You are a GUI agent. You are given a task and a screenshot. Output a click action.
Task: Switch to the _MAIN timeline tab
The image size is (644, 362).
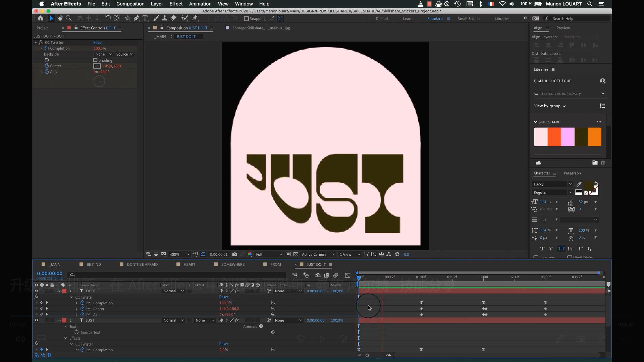pyautogui.click(x=55, y=264)
